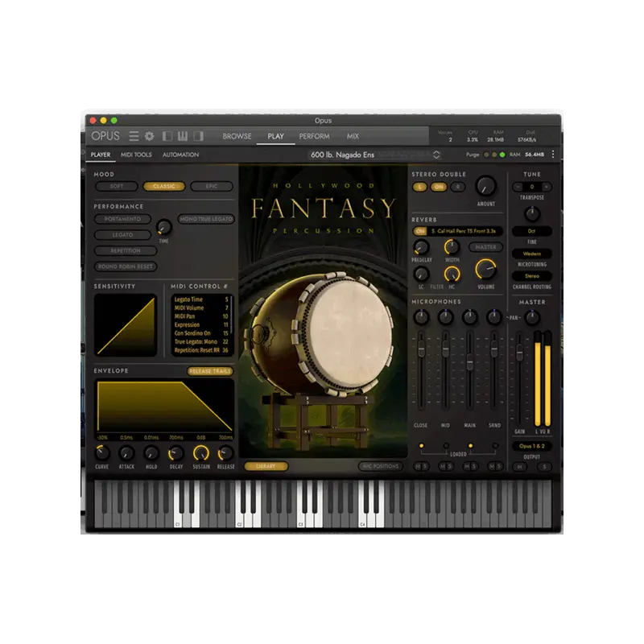
Task: Open the reverb preset dropdown
Action: pyautogui.click(x=466, y=231)
